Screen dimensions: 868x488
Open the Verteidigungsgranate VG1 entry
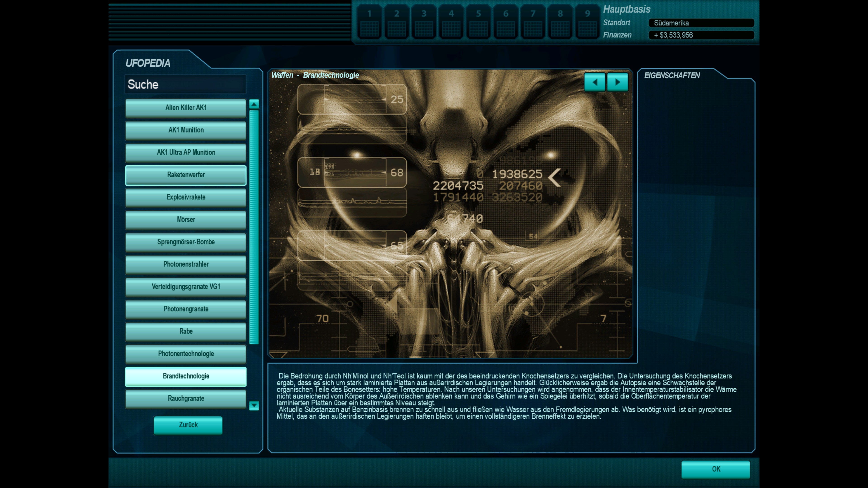pos(186,287)
